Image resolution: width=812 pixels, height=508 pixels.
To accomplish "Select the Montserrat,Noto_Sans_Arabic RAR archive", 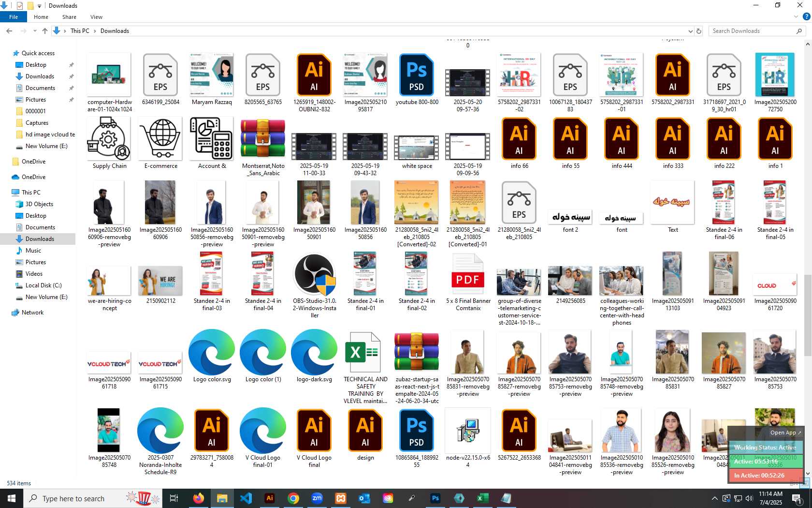I will coord(263,147).
